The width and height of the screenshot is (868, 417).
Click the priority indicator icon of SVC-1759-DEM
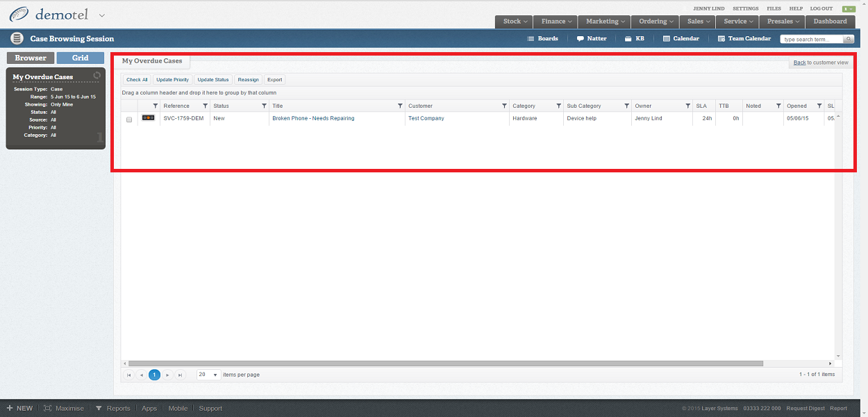pos(149,118)
